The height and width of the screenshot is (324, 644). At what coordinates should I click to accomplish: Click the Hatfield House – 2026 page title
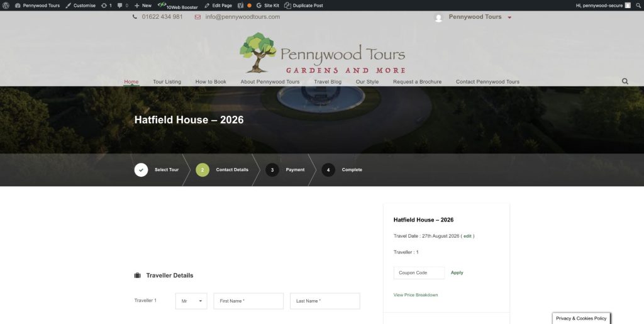[189, 120]
